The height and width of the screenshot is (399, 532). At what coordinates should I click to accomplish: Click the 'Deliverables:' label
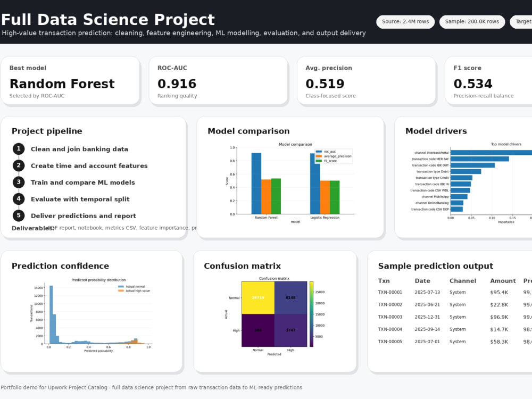coord(33,228)
